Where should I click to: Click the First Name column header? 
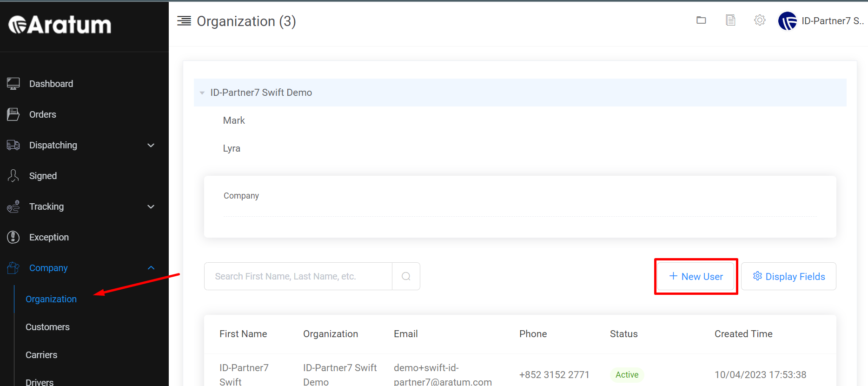[x=243, y=334]
